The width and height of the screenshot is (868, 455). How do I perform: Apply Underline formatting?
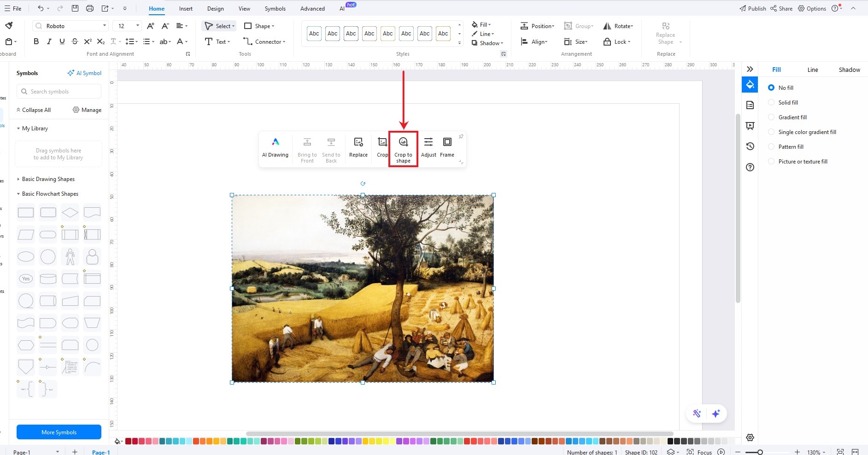[x=62, y=41]
